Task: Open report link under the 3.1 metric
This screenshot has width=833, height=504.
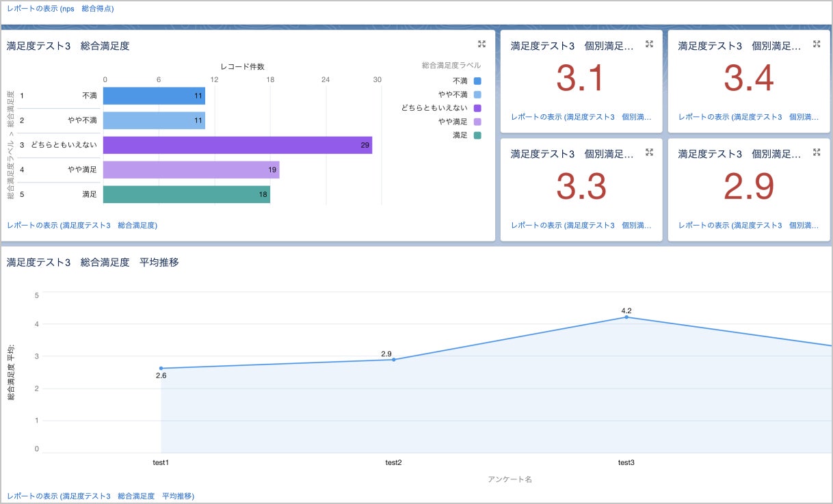Action: [x=582, y=117]
